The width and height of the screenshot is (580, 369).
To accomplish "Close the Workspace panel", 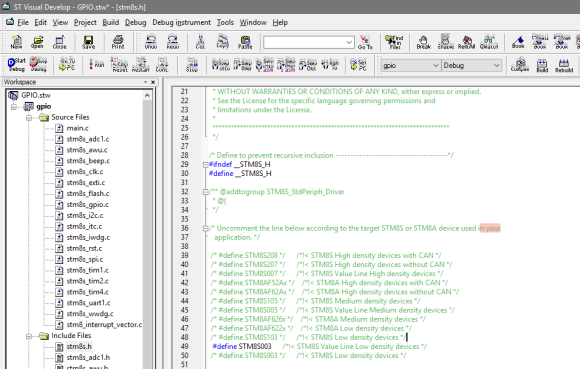I will pos(153,82).
